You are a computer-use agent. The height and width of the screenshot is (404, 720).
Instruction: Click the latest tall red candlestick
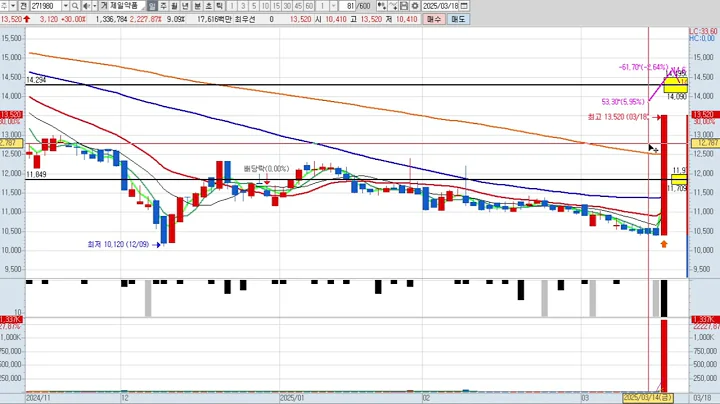664,175
